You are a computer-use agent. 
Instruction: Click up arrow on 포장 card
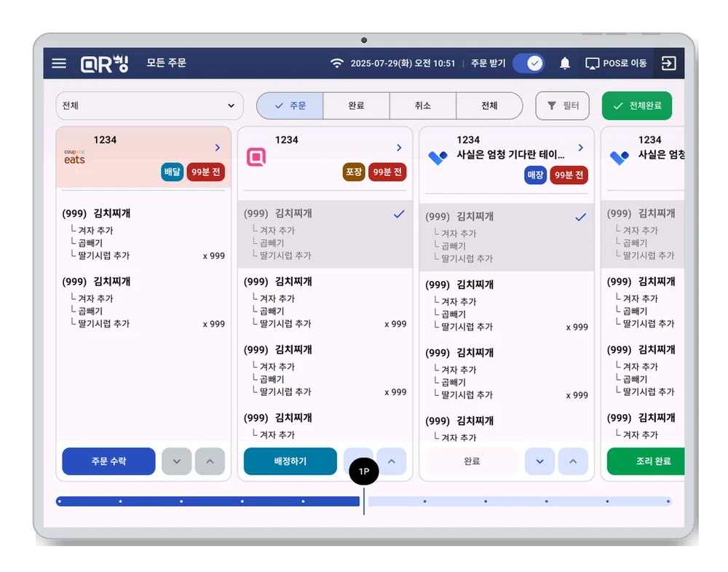tap(392, 461)
